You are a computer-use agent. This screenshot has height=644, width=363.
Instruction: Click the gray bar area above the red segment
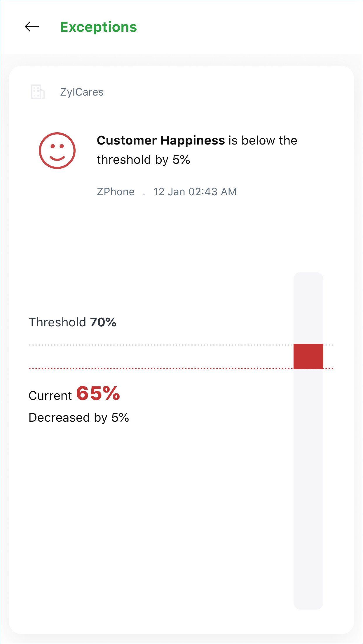point(308,307)
